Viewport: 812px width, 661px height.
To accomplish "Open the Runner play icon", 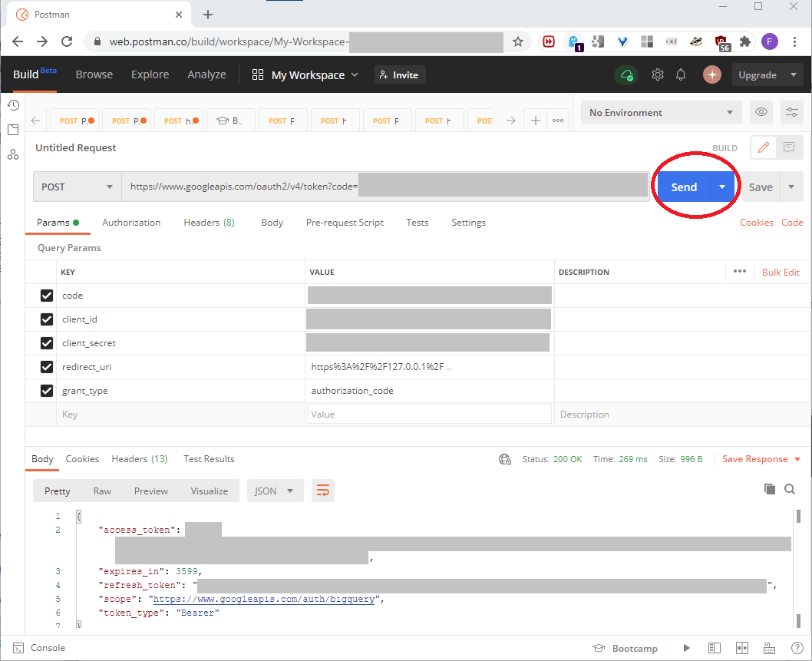I will click(686, 648).
